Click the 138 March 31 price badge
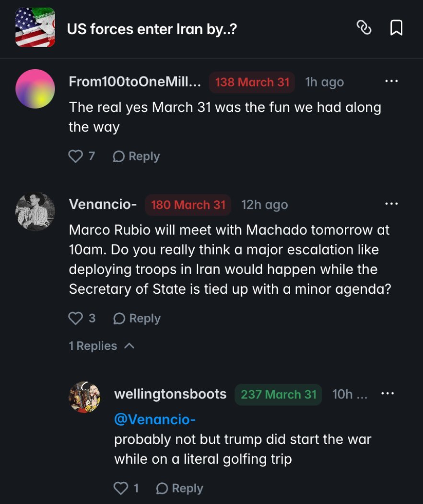Screen dimensions: 423x504 tap(252, 82)
